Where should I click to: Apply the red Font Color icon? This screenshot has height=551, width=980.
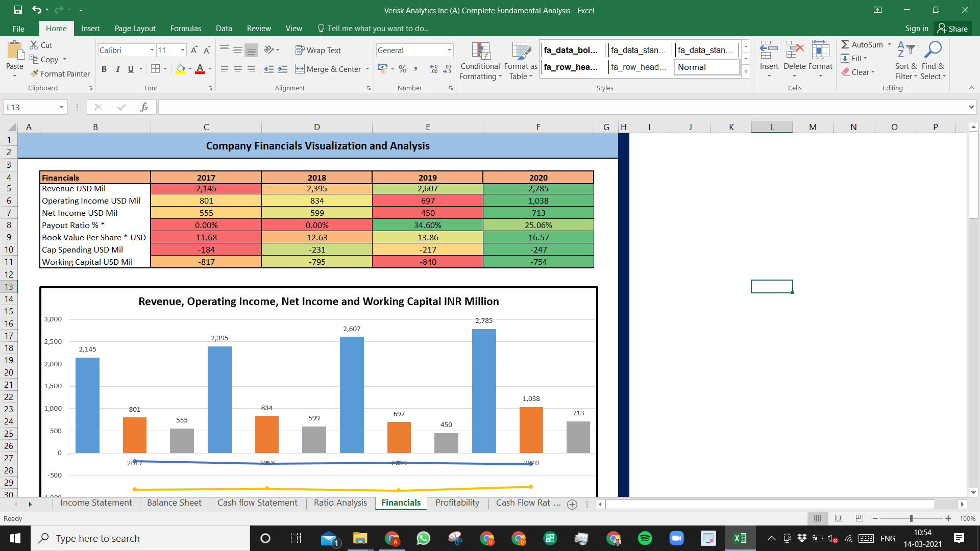[200, 68]
